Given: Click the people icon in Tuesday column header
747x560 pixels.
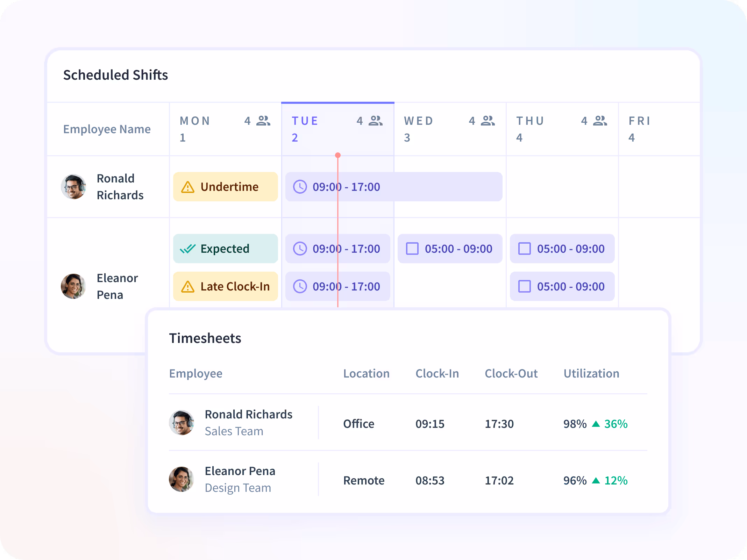Looking at the screenshot, I should (x=376, y=121).
